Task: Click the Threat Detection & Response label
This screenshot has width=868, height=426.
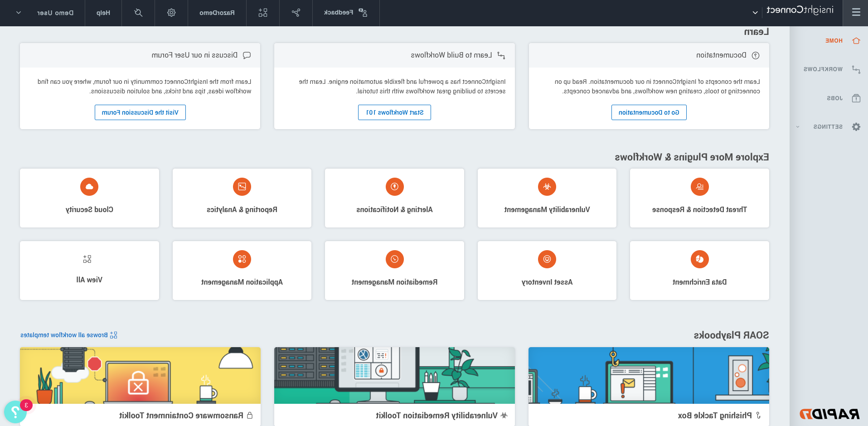Action: click(700, 209)
